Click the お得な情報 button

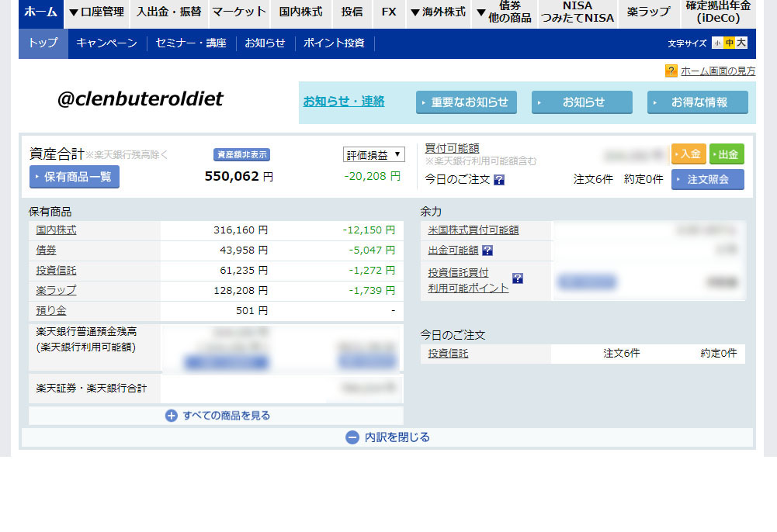point(698,102)
